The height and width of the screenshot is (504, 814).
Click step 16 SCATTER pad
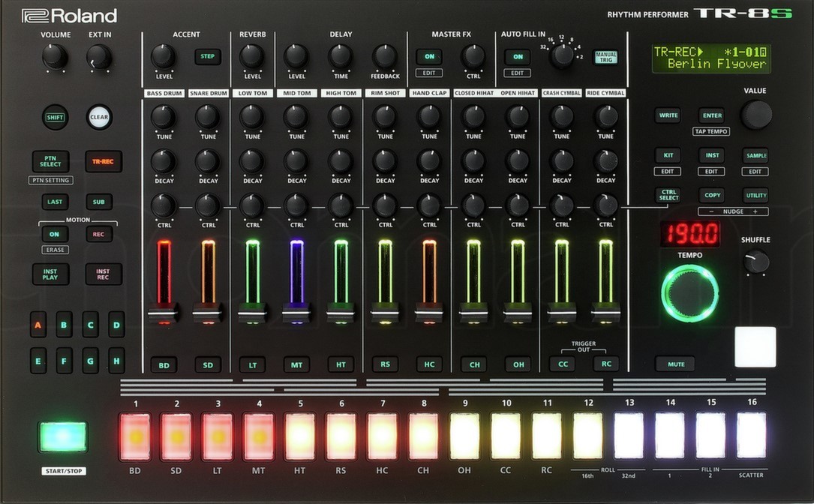click(751, 436)
